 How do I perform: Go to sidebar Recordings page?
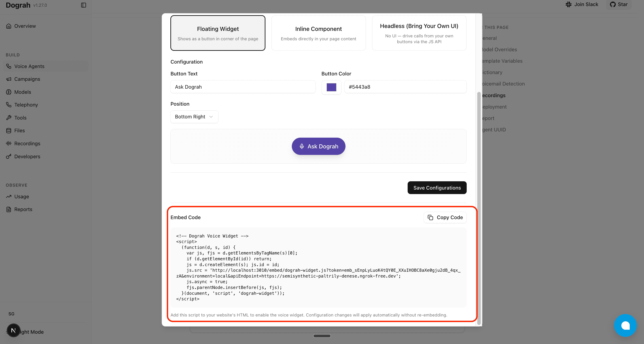[46, 143]
